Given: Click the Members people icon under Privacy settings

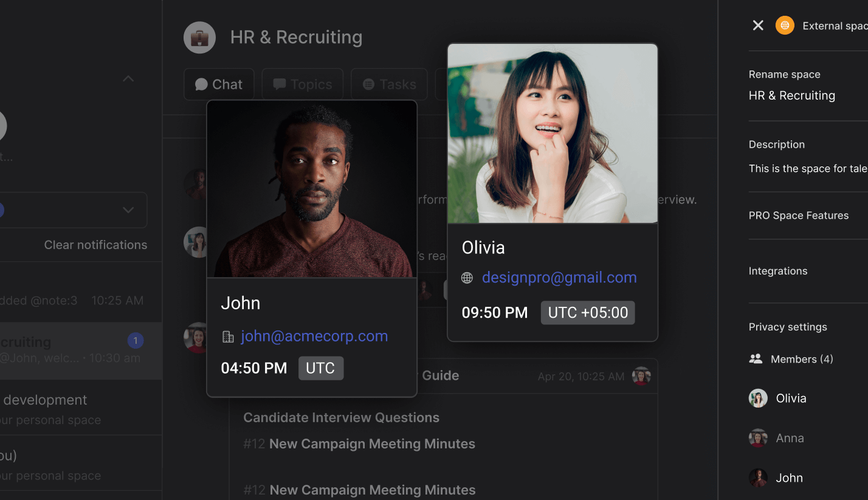Looking at the screenshot, I should click(756, 358).
